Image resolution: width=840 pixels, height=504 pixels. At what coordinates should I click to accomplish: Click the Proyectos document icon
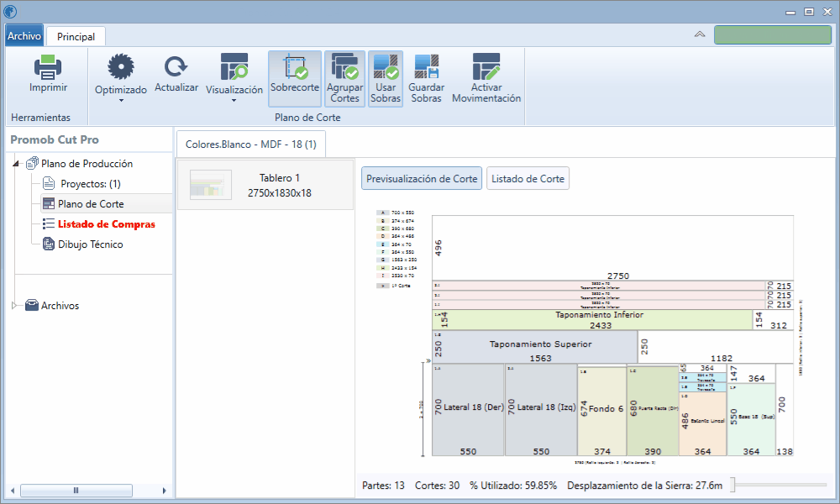(x=49, y=183)
